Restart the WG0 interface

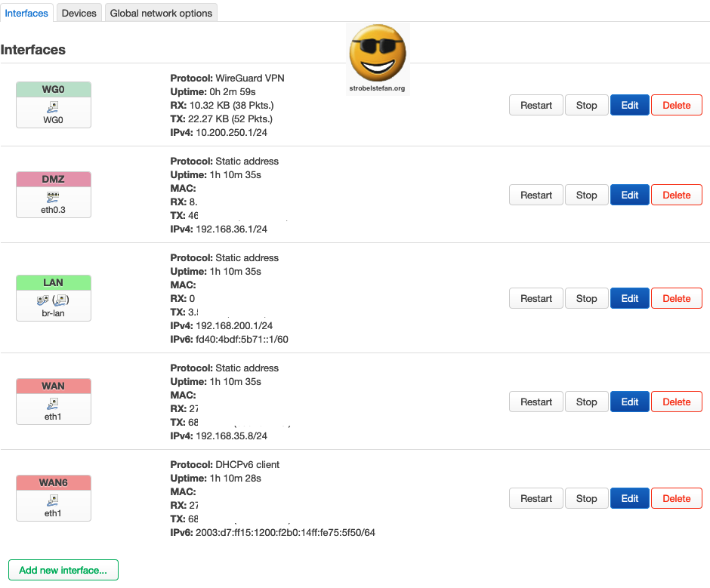536,106
